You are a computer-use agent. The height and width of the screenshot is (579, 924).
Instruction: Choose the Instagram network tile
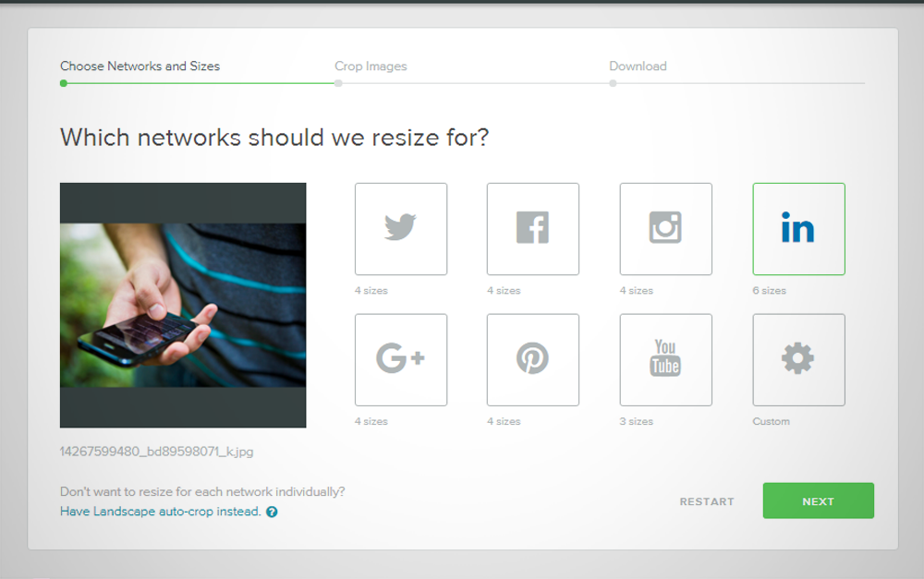pos(665,228)
